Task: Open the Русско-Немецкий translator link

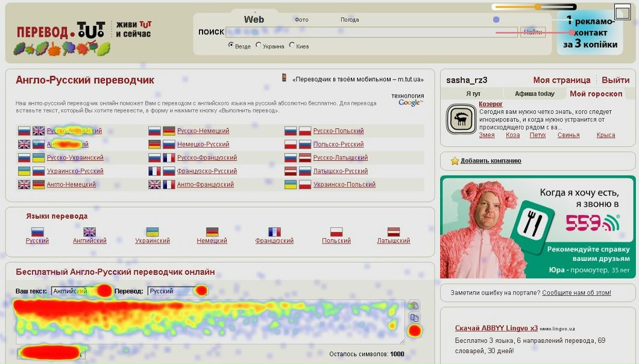Action: tap(203, 131)
